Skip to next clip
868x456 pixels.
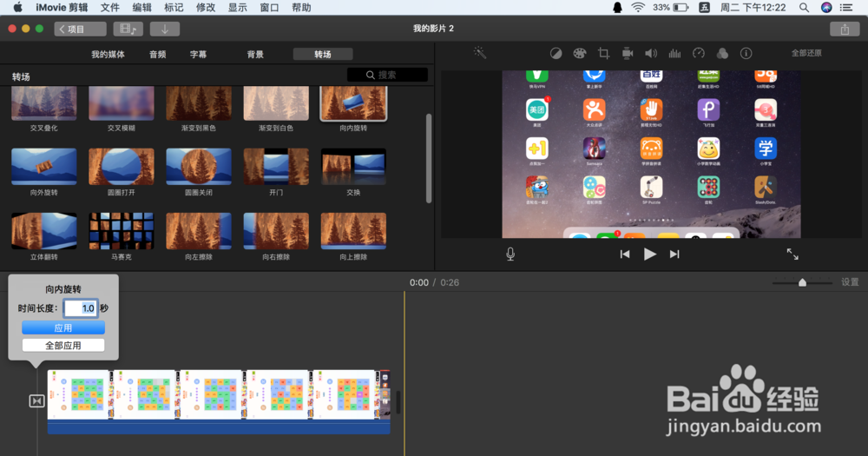674,254
